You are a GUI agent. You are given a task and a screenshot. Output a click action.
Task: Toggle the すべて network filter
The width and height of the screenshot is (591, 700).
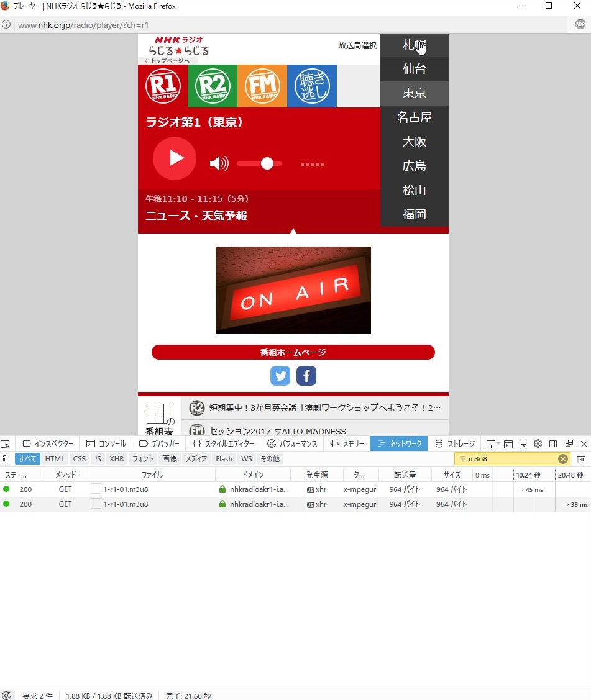(27, 459)
